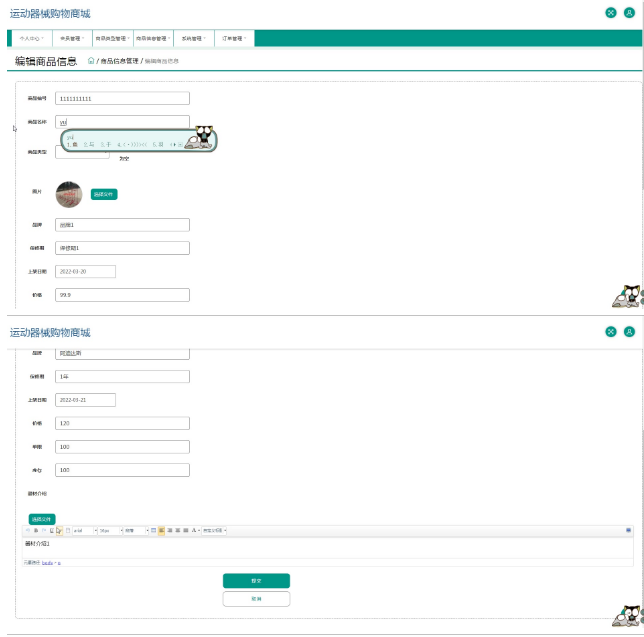Click IME candidate page arrows
This screenshot has height=637, width=644.
(173, 145)
